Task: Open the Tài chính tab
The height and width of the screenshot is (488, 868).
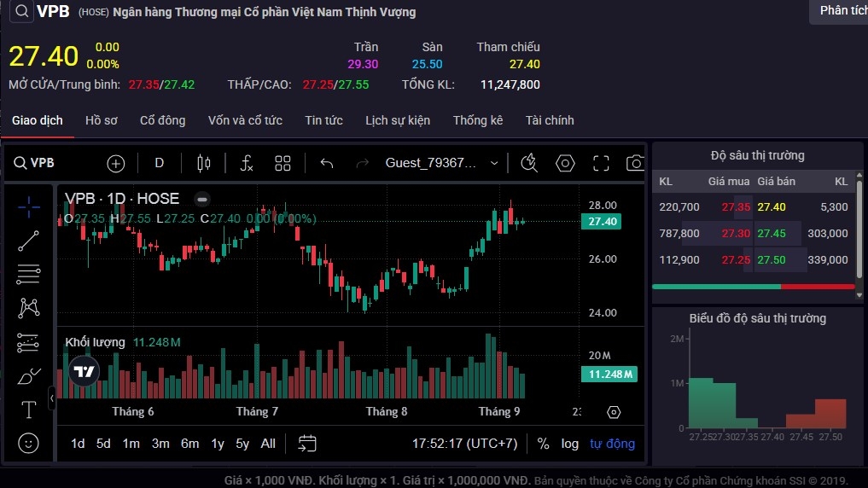Action: pos(550,120)
